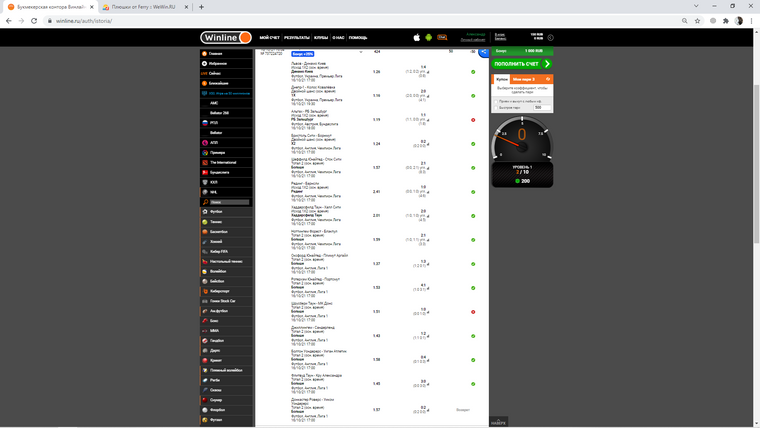Open Бундеслига in the sidebar

point(226,172)
